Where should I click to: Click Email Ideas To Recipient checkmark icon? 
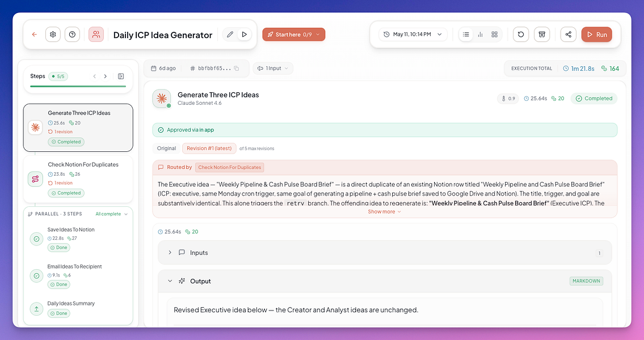pos(36,276)
